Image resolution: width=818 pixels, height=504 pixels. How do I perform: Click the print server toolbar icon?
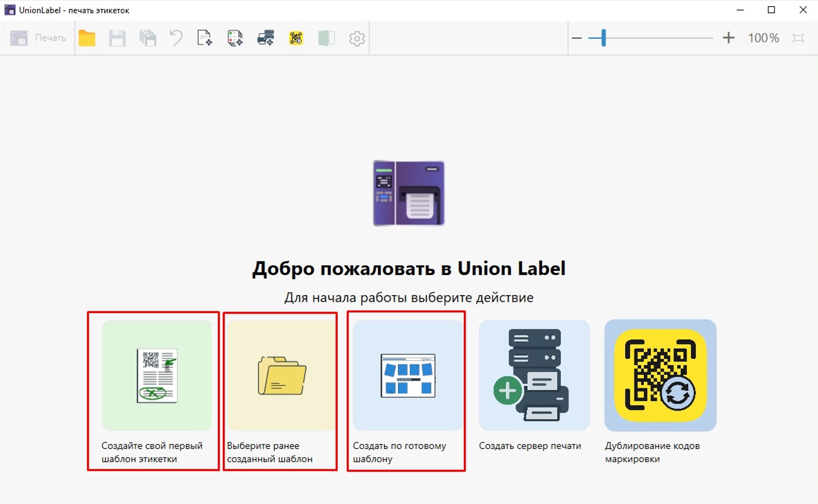point(266,38)
